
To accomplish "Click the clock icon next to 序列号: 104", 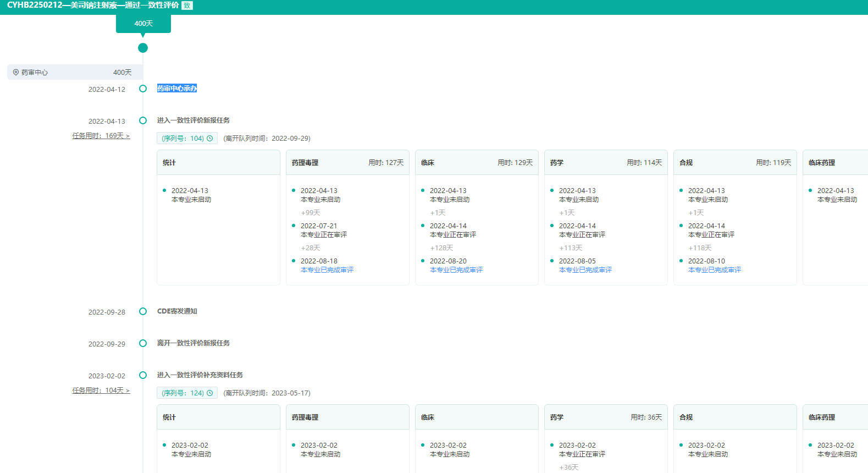I will click(x=210, y=139).
